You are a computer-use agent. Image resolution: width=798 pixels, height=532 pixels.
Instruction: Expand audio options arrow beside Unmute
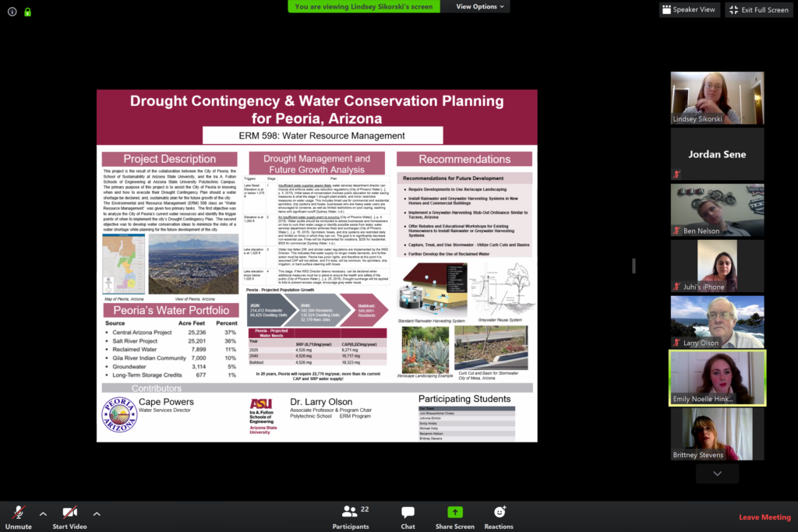(44, 514)
